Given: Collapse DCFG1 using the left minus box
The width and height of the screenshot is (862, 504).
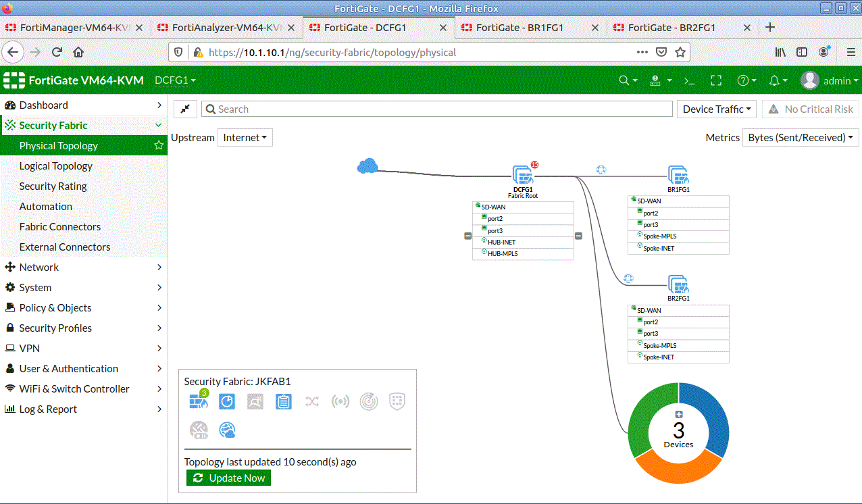Looking at the screenshot, I should point(467,236).
